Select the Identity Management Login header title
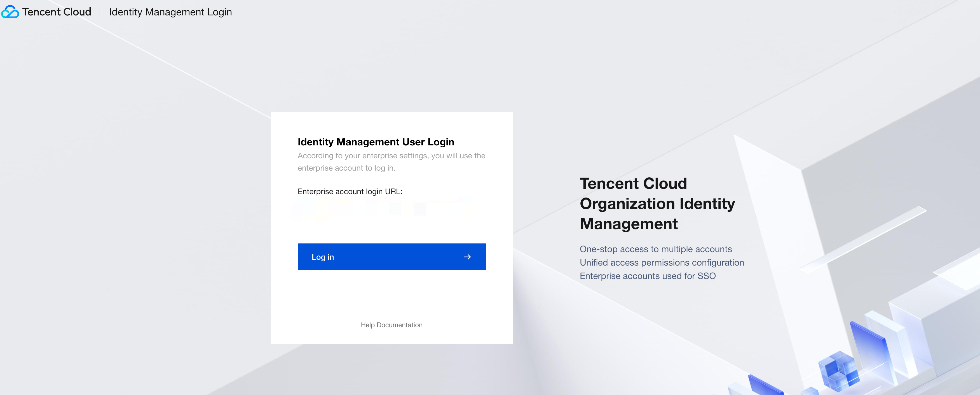 point(170,12)
